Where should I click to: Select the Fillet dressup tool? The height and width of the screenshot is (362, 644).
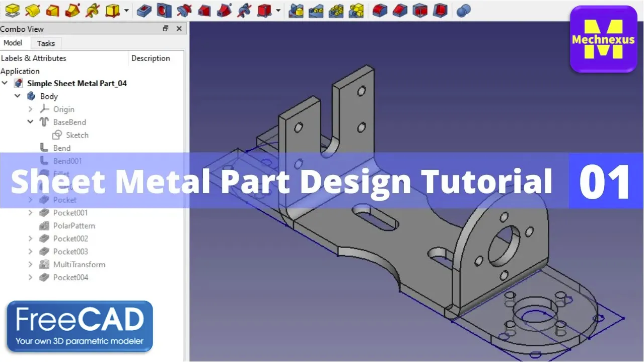tap(380, 10)
